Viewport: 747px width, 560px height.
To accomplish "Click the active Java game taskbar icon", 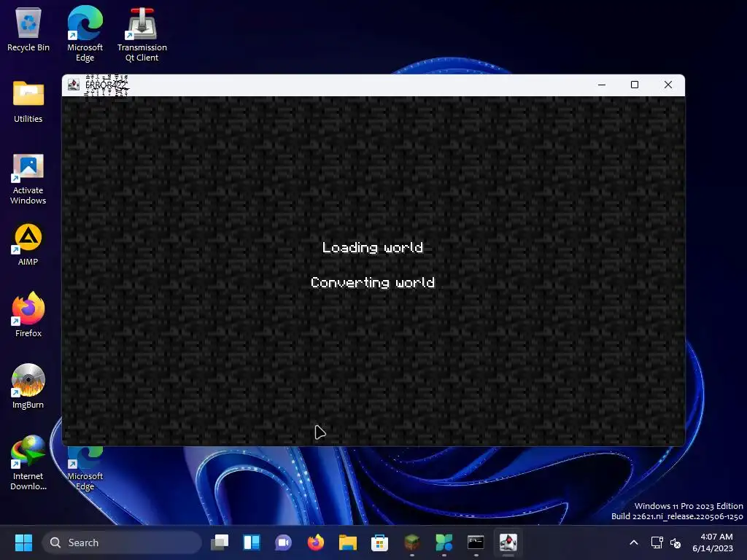I will point(508,542).
